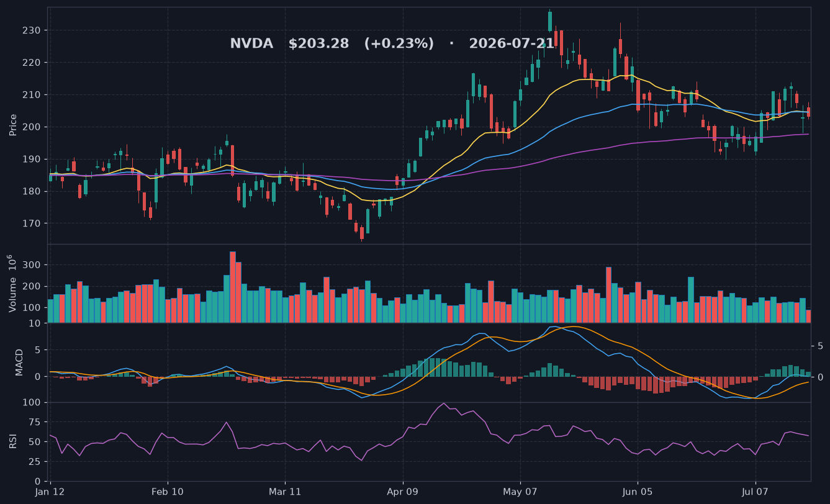The width and height of the screenshot is (830, 504).
Task: Click the May 07 date axis label
Action: 520,492
